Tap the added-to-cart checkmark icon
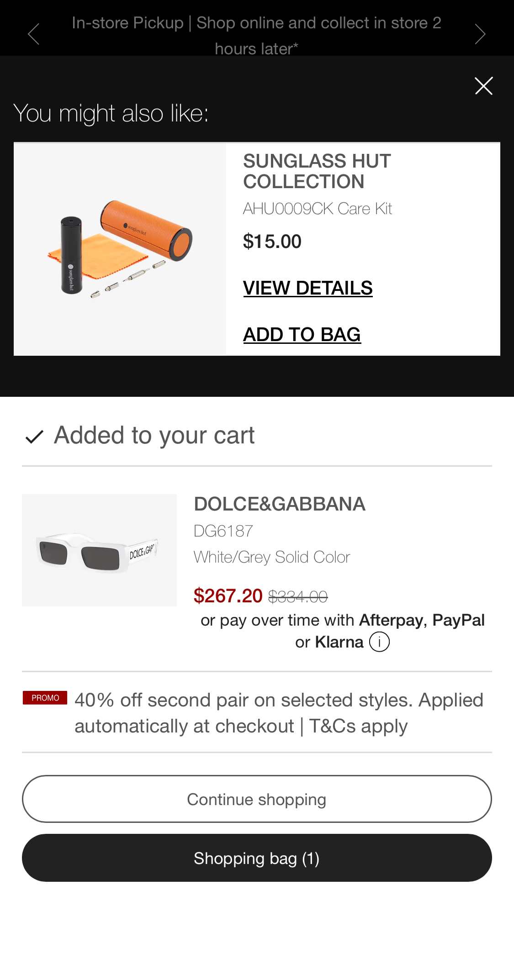Viewport: 514px width, 980px height. [33, 437]
